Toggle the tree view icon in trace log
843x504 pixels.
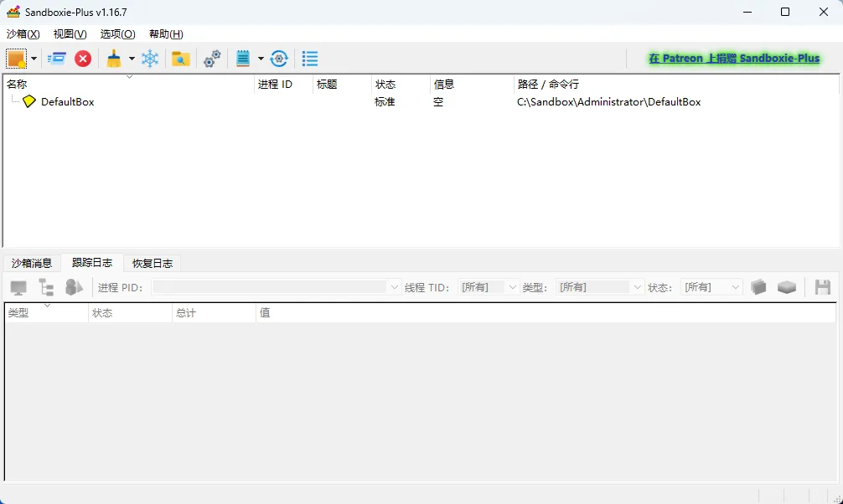(x=48, y=286)
